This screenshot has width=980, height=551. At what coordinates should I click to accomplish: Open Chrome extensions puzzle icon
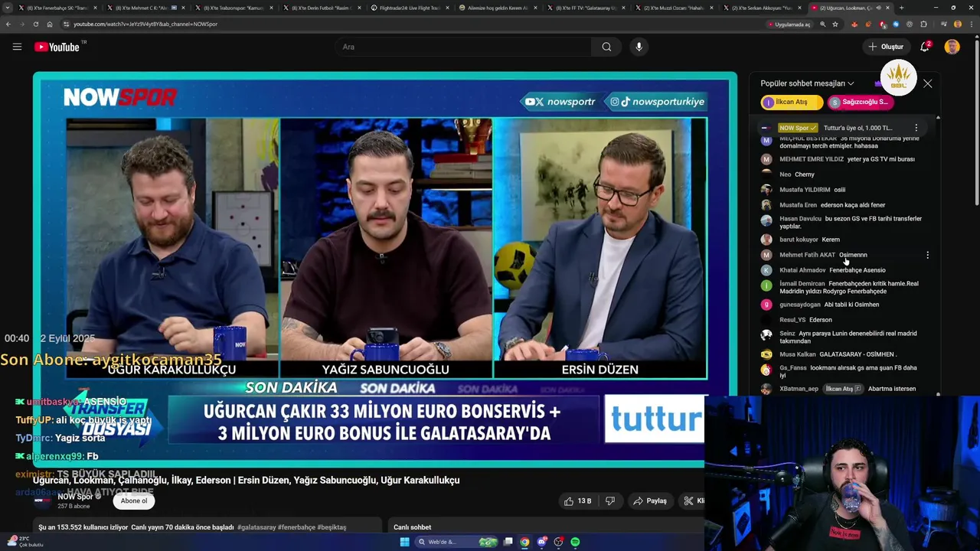point(923,24)
